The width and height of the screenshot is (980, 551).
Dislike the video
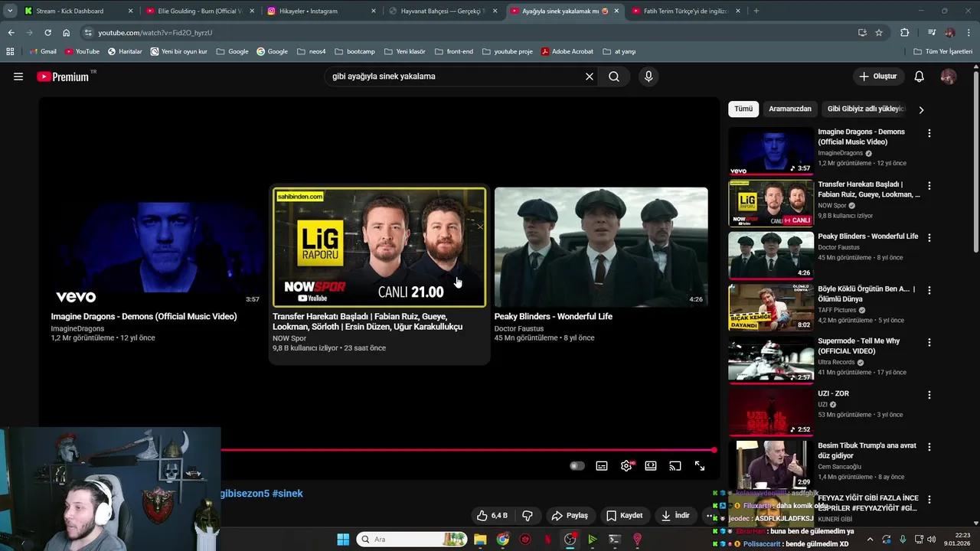[x=528, y=516]
